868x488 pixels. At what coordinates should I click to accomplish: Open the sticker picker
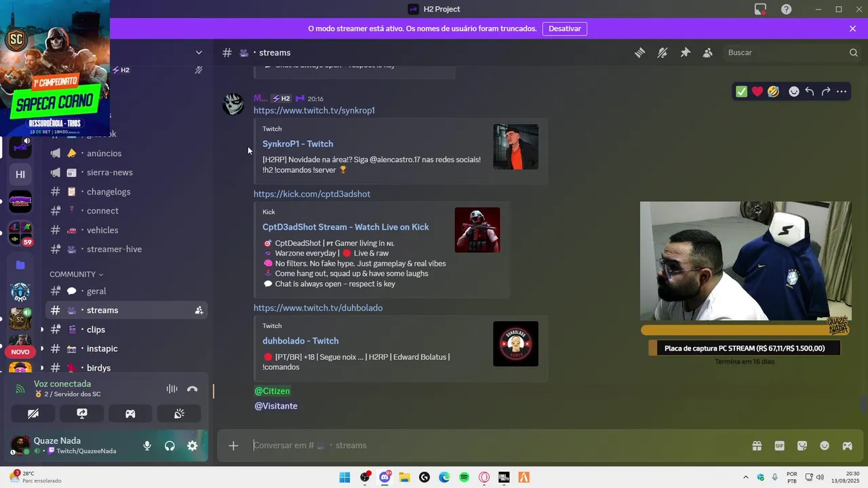[x=802, y=446]
